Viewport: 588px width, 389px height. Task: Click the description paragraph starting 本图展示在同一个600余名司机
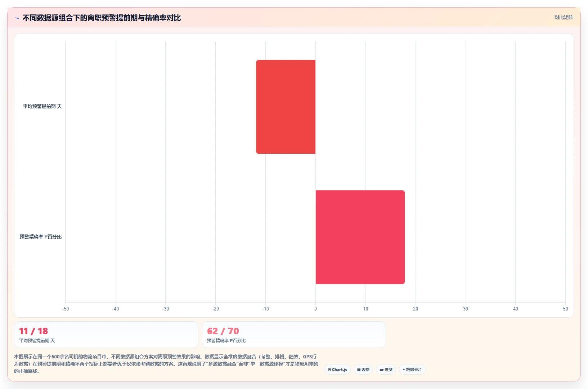pos(166,364)
